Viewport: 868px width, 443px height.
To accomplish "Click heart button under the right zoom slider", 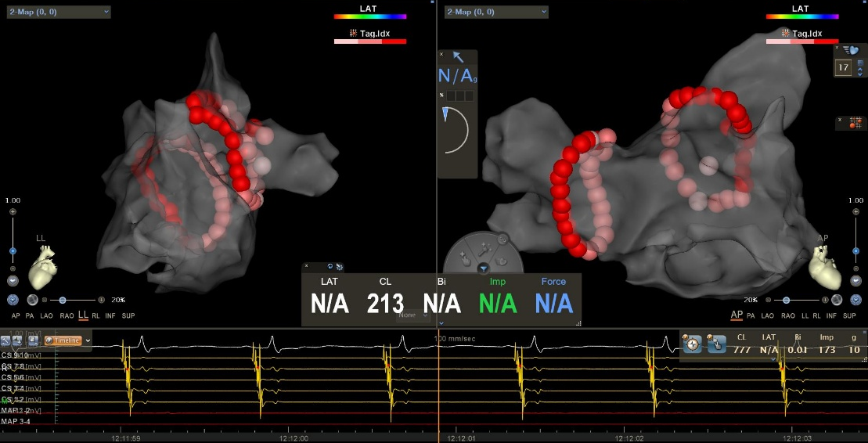I will point(855,281).
